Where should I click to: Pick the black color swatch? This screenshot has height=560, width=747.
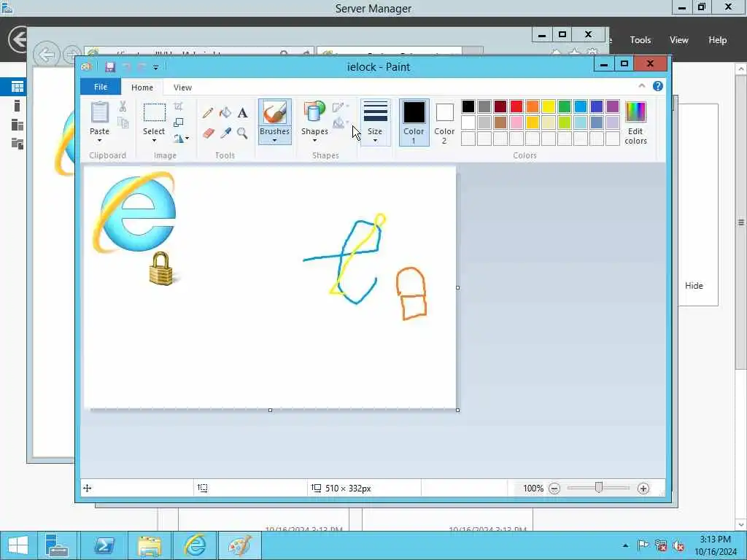468,106
